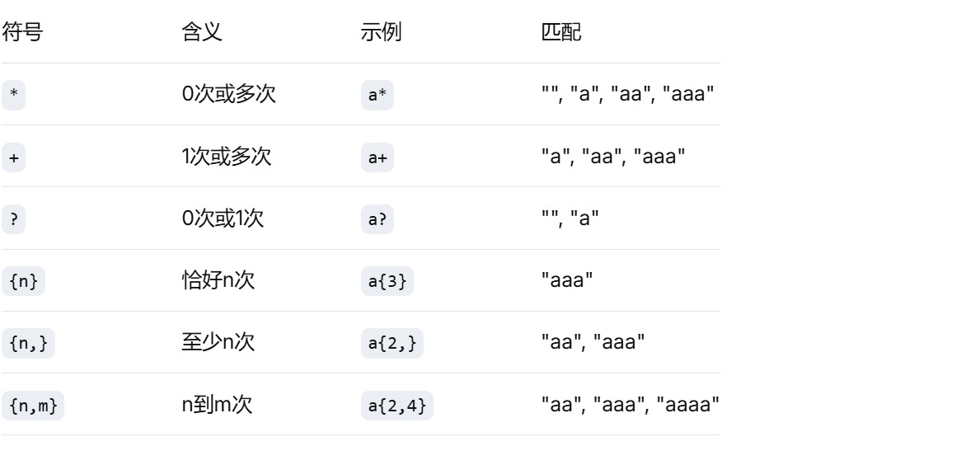Click the {n,} symbol code chip
The height and width of the screenshot is (460, 980).
pos(27,343)
